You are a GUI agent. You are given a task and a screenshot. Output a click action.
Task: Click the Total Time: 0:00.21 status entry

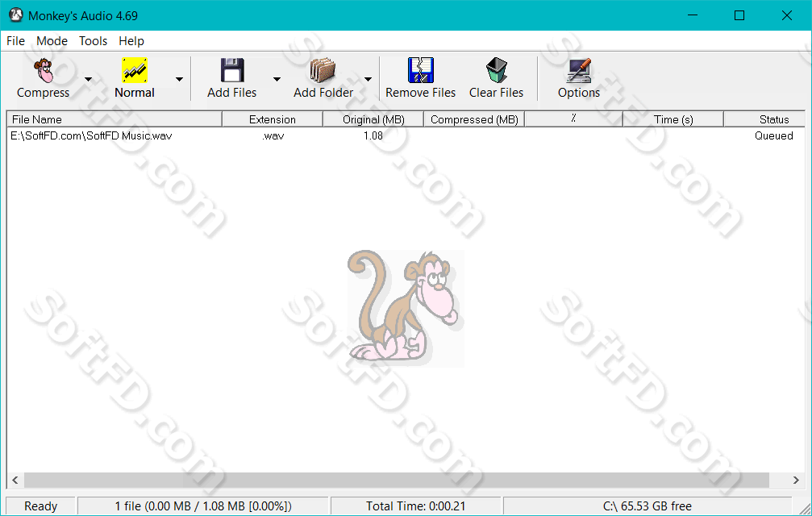click(416, 506)
